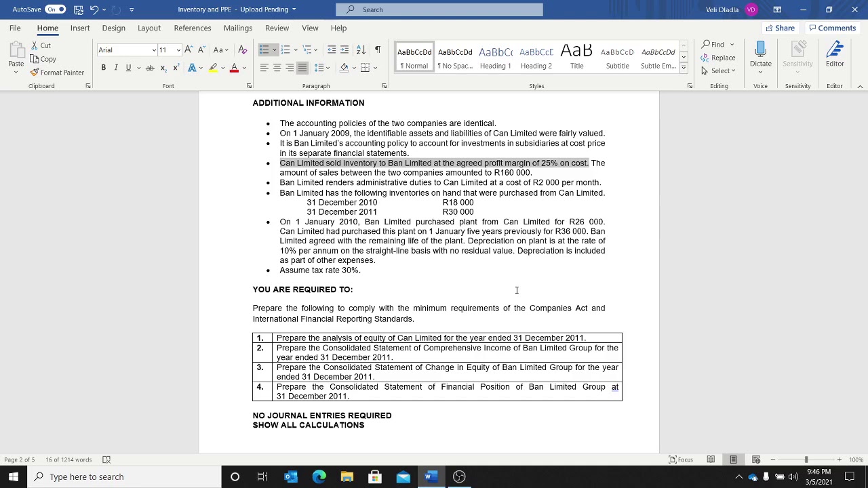
Task: Apply the Title style
Action: click(x=577, y=58)
